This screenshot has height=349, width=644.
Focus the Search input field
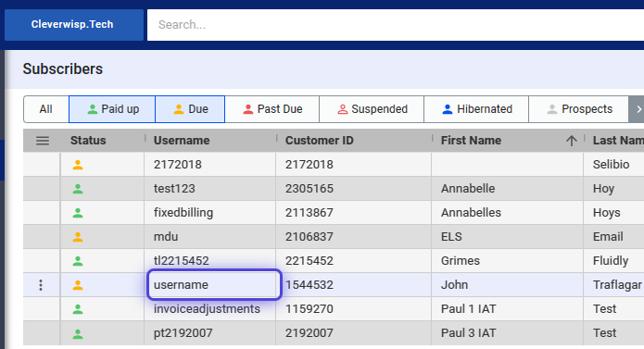pos(396,25)
